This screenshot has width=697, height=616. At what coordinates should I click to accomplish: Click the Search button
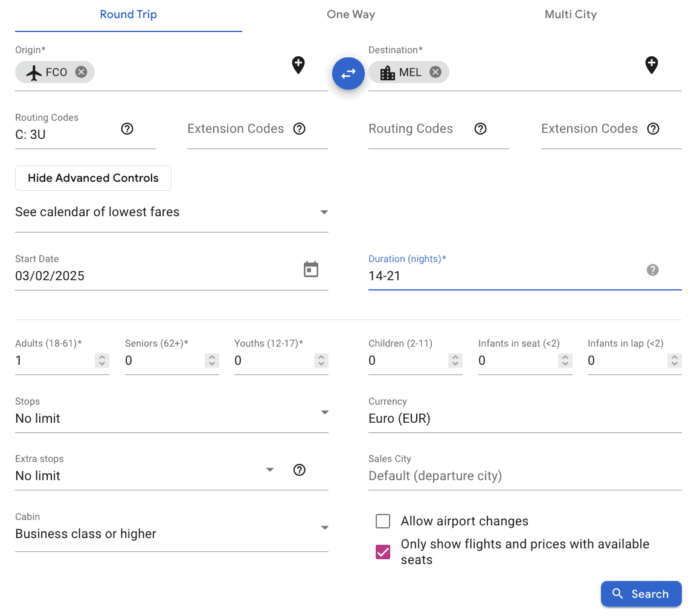coord(641,594)
